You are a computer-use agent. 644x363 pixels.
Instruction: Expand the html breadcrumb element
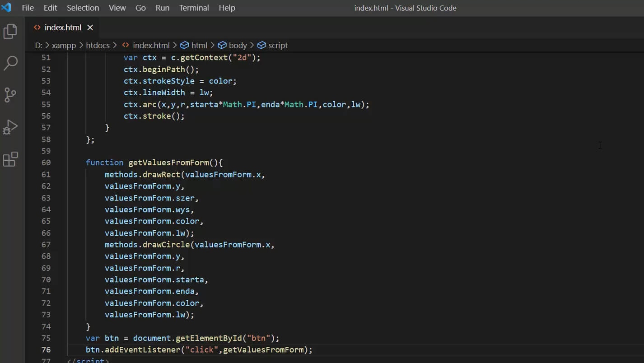click(x=199, y=45)
